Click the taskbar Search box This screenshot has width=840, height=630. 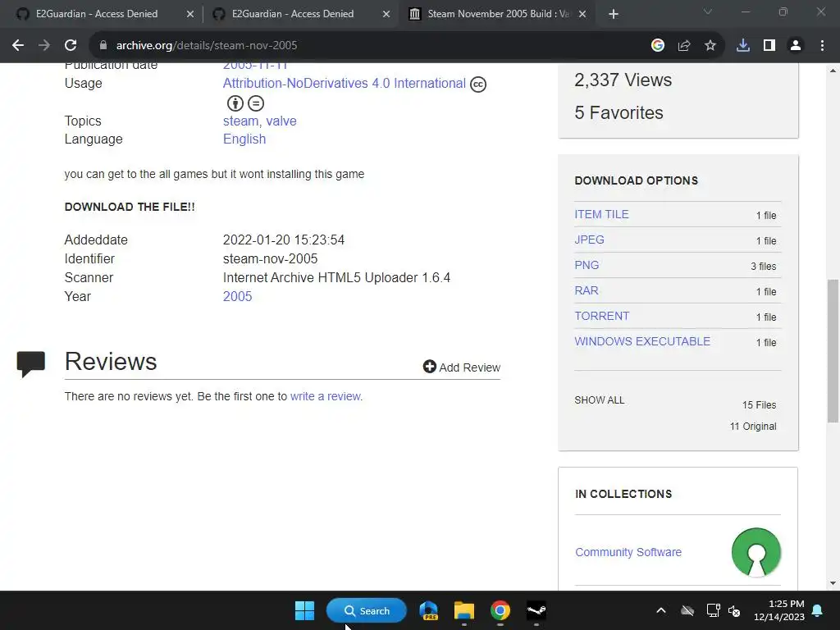367,610
